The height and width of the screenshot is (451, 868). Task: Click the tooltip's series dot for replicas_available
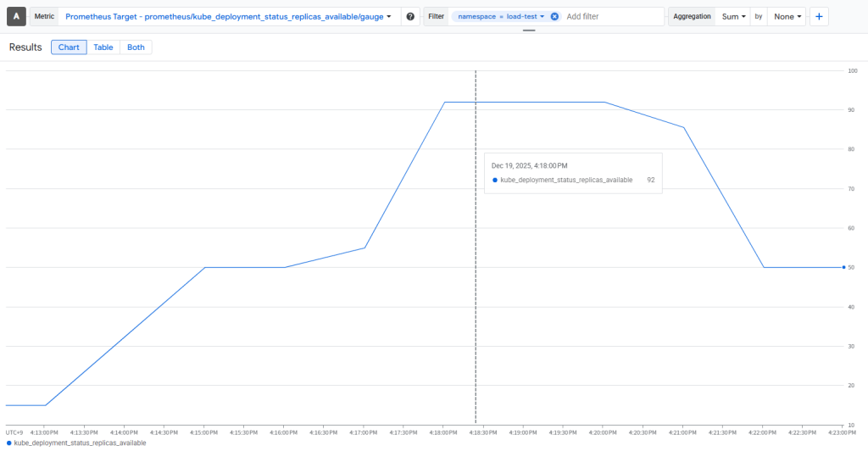[x=494, y=180]
